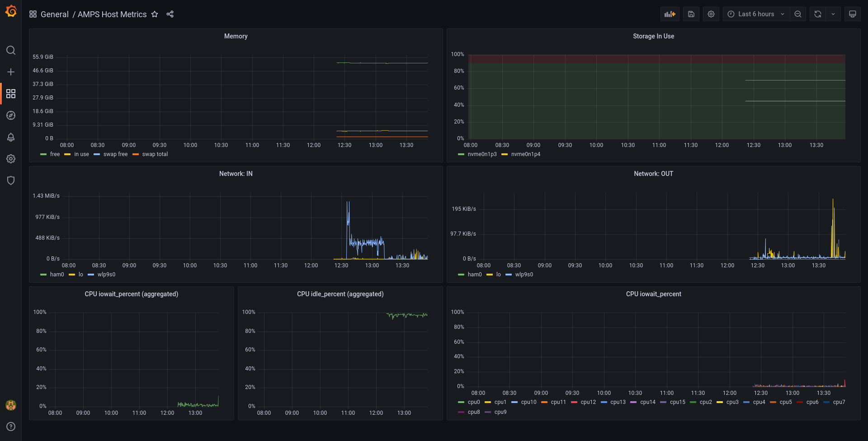This screenshot has height=441, width=868.
Task: Save the dashboard with the disk icon
Action: [691, 14]
